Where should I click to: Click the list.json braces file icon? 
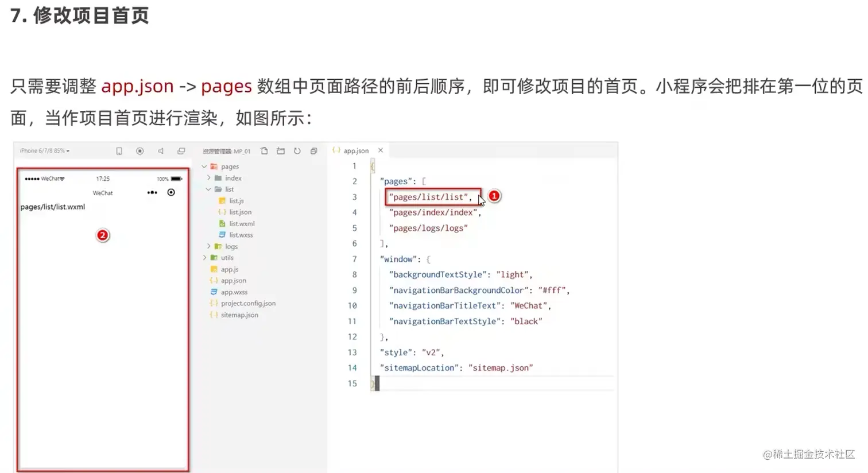click(222, 212)
